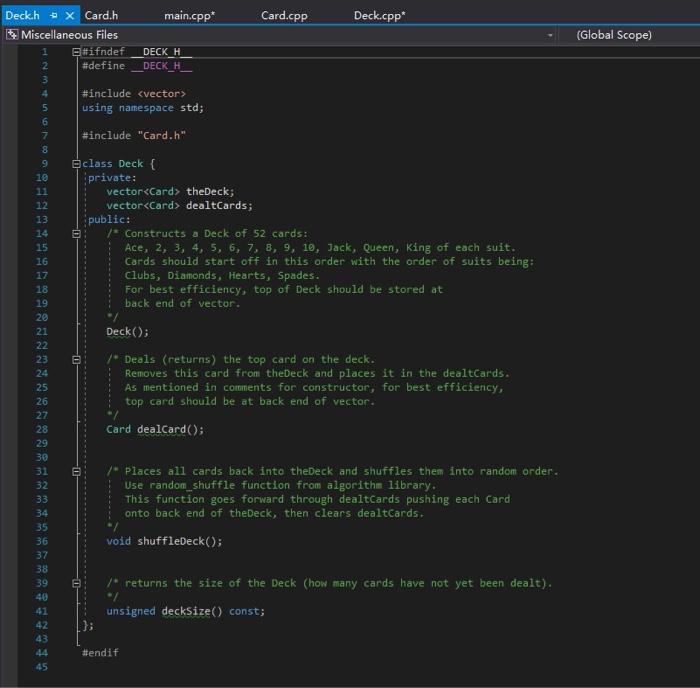The height and width of the screenshot is (688, 700).
Task: Collapse the shuffleDeck comment at line 31
Action: [76, 471]
